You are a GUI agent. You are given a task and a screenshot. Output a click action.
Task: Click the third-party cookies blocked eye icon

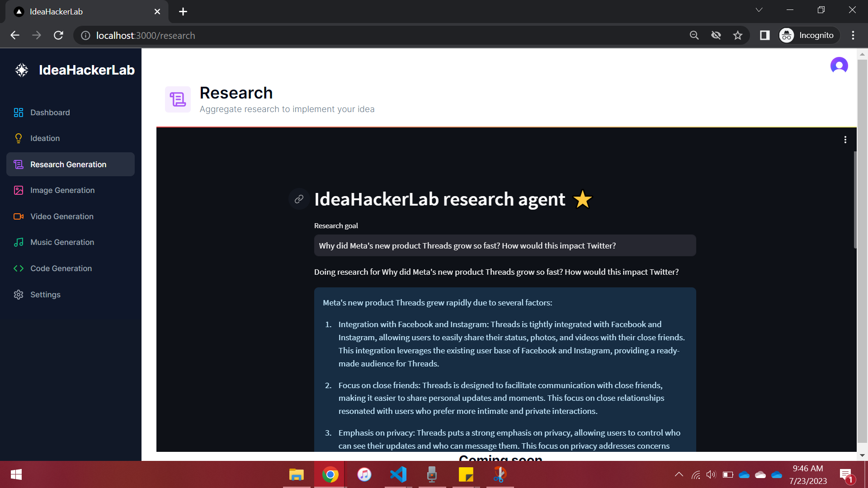point(716,35)
